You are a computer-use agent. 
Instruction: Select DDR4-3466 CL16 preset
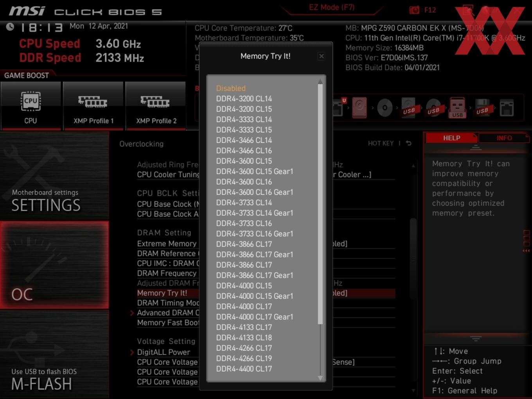point(244,151)
